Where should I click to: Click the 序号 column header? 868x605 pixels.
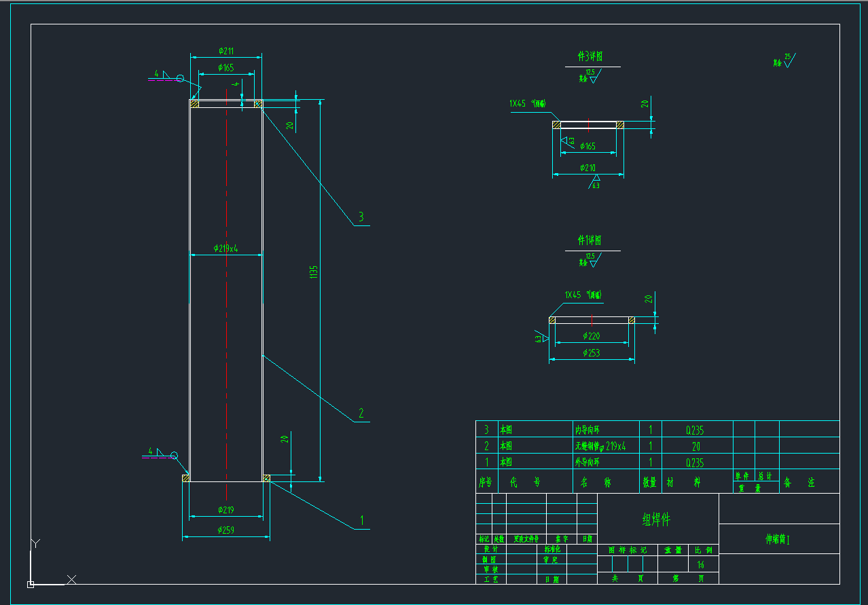click(x=486, y=482)
